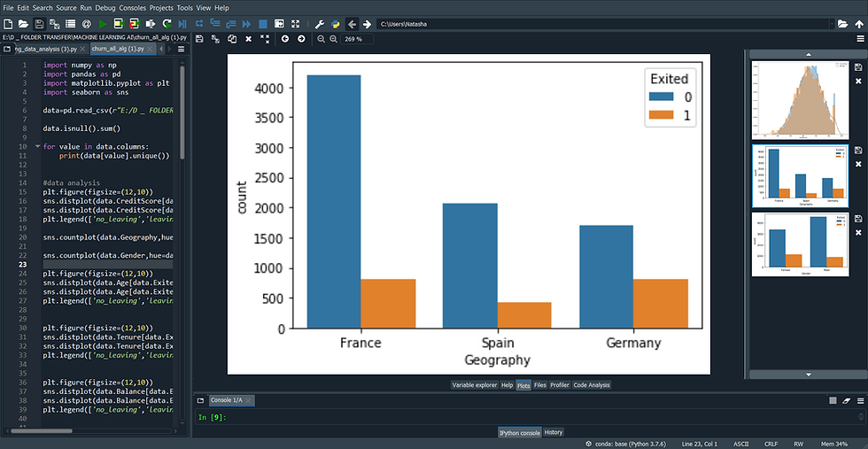Open the file switcher list icon

coord(70,24)
